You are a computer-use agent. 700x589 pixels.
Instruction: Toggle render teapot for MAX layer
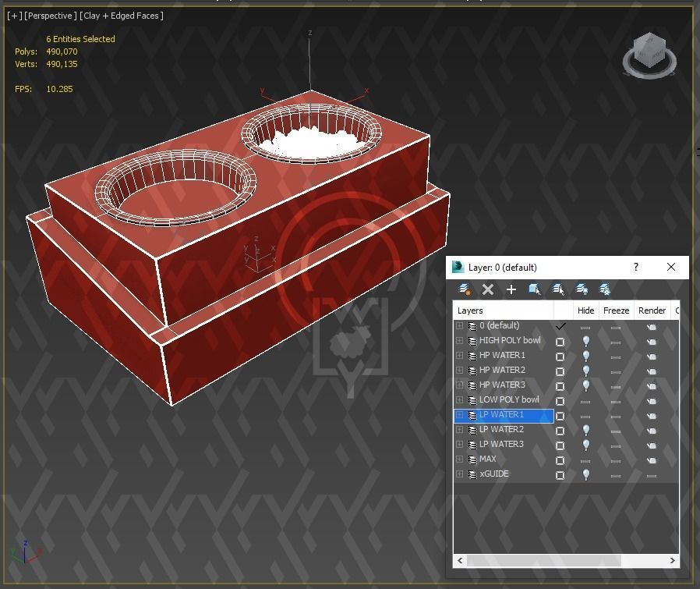652,460
